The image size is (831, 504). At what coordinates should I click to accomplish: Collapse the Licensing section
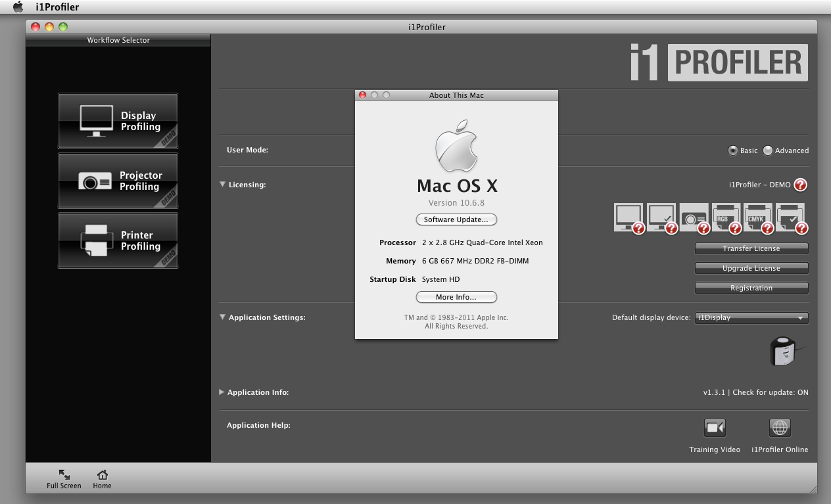pos(223,185)
